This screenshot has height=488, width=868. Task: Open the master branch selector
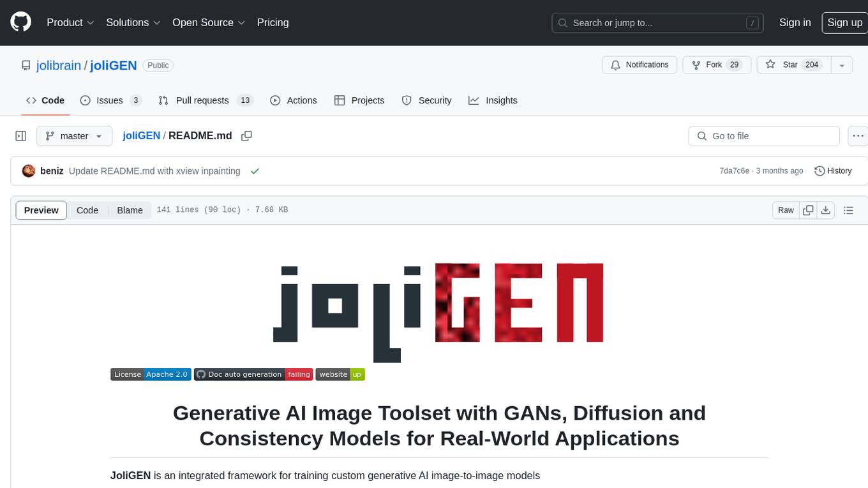click(x=74, y=136)
